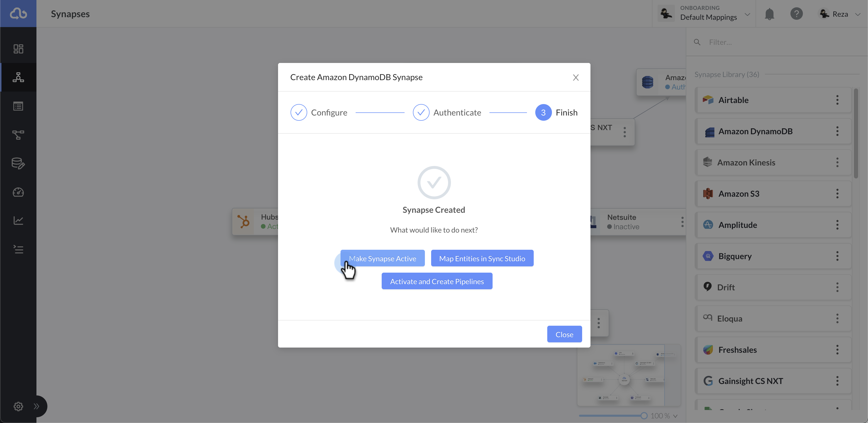Open the notifications bell
The image size is (868, 423).
tap(769, 14)
